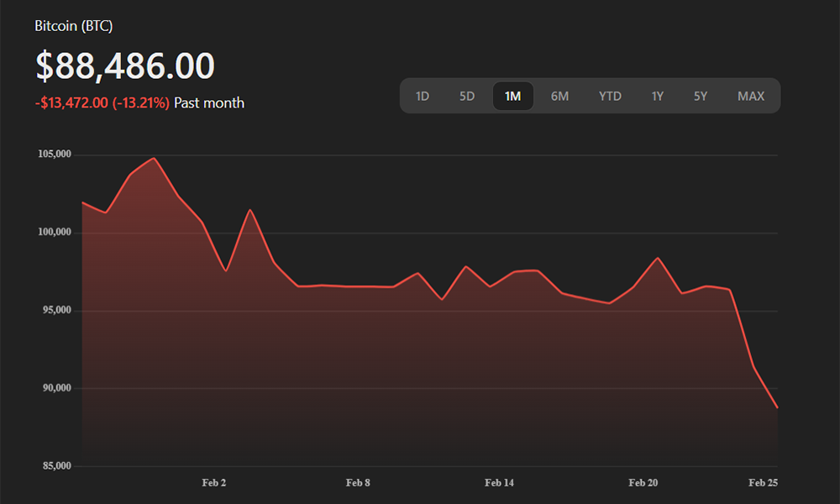Screen dimensions: 840x504
Task: Click the Feb 8 date label
Action: 358,482
